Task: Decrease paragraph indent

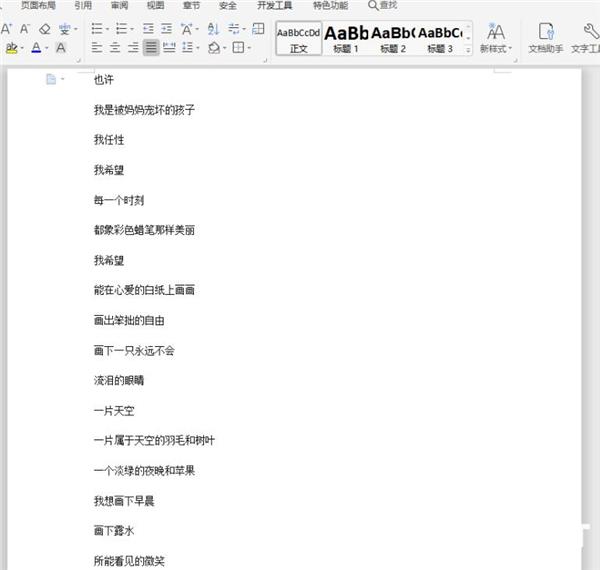Action: pyautogui.click(x=148, y=29)
